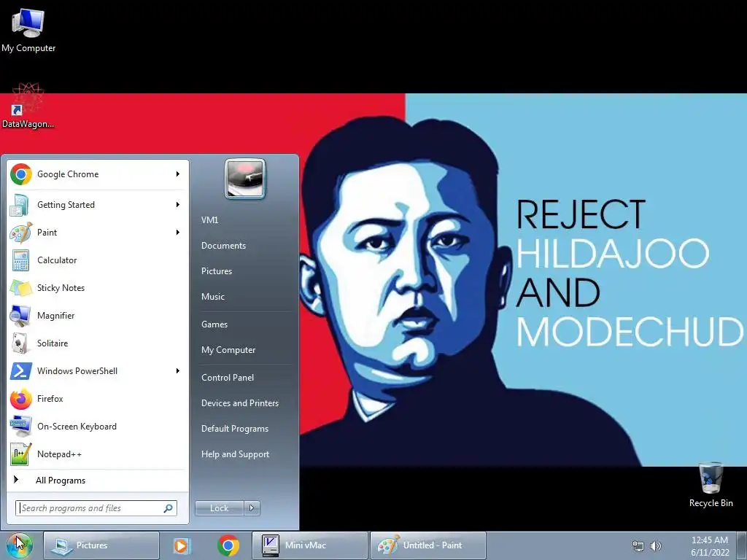Open the Control Panel
This screenshot has width=747, height=560.
(228, 378)
